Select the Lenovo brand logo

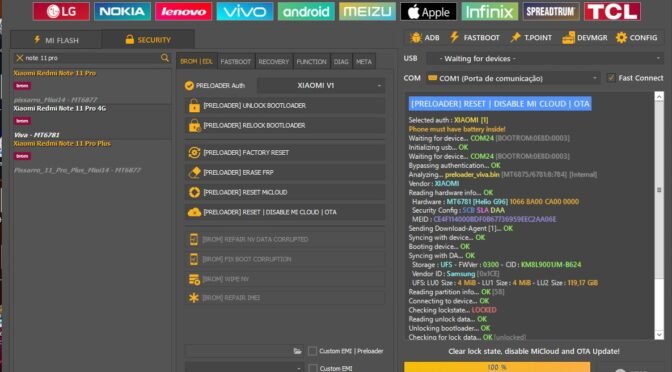tap(183, 12)
